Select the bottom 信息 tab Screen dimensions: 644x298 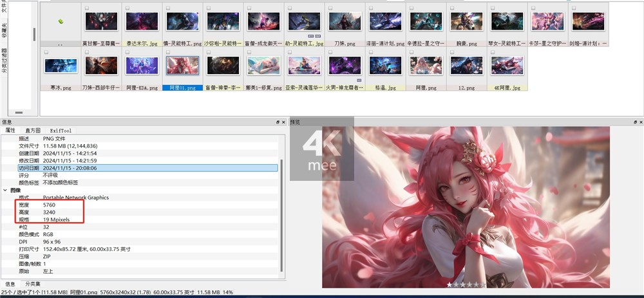[10, 284]
